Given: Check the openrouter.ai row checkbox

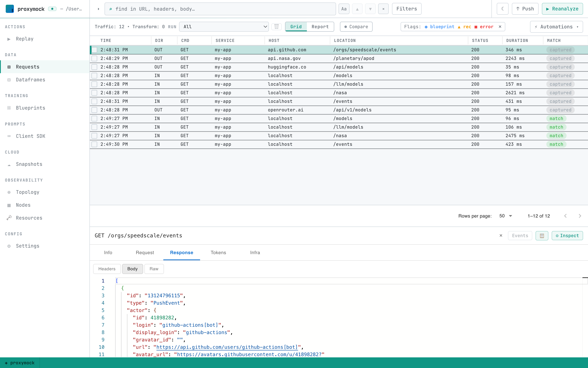Looking at the screenshot, I should point(95,110).
